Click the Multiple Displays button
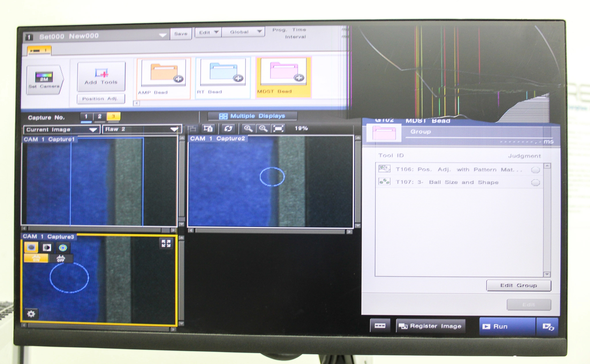Viewport: 590px width, 364px height. click(x=252, y=116)
